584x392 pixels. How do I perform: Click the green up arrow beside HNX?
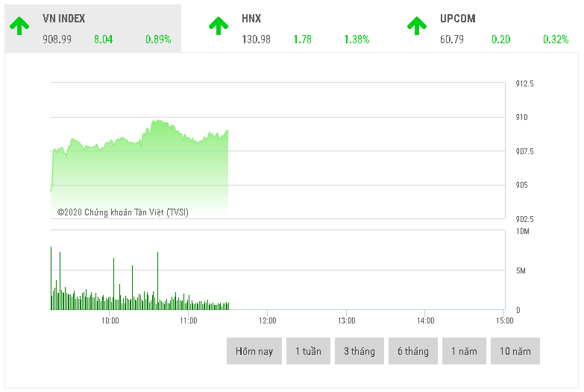click(x=218, y=27)
